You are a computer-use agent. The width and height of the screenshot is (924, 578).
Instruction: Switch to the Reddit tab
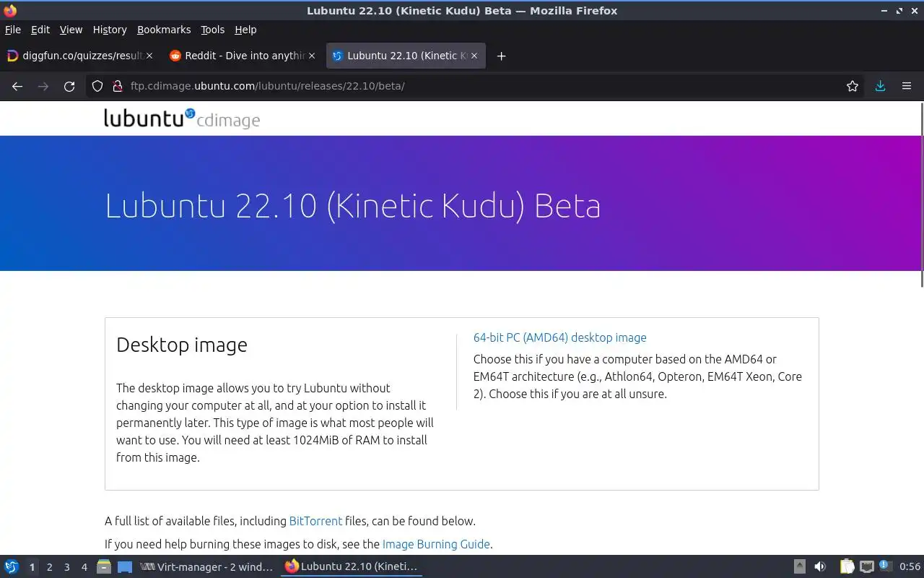242,56
